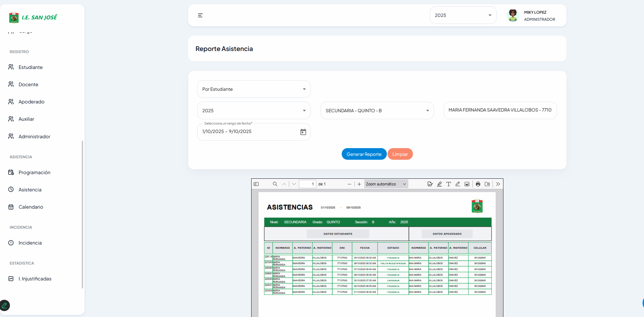644x317 pixels.
Task: Click the Limpiar button
Action: point(400,154)
